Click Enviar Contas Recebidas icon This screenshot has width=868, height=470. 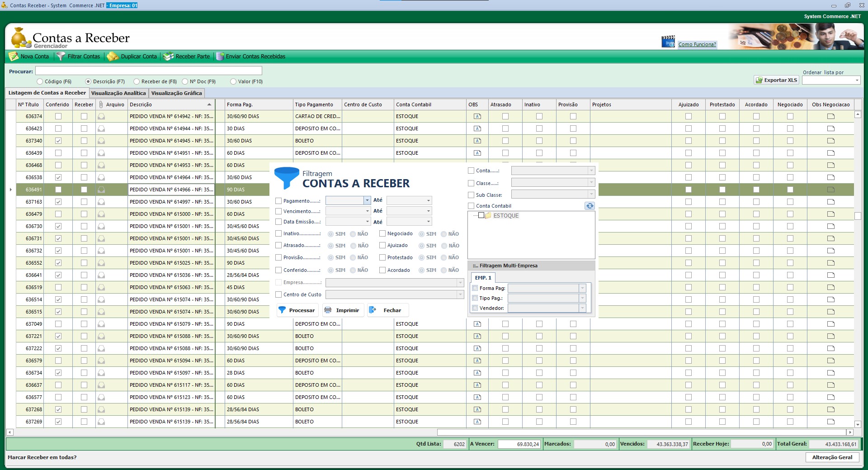point(220,57)
